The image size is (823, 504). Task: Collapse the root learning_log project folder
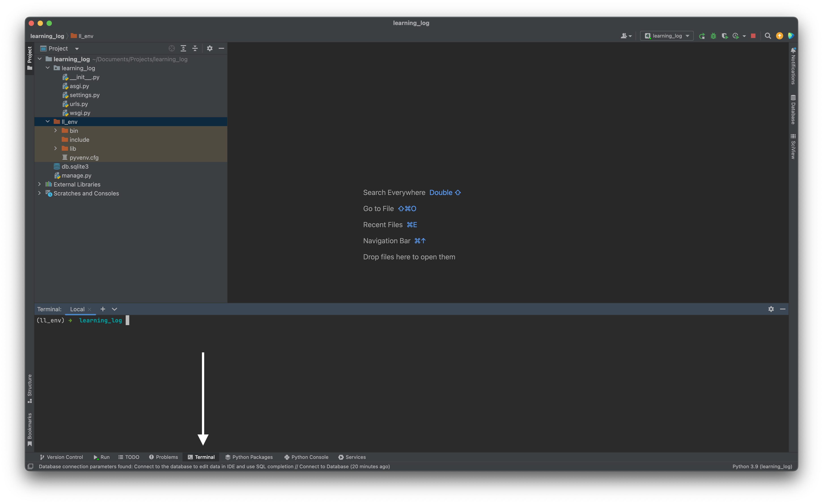pyautogui.click(x=40, y=59)
